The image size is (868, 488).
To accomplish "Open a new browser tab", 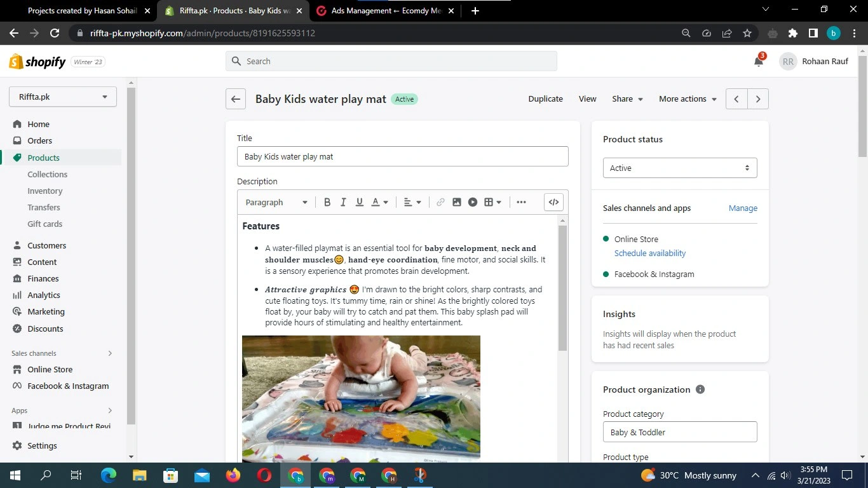I will coord(475,11).
